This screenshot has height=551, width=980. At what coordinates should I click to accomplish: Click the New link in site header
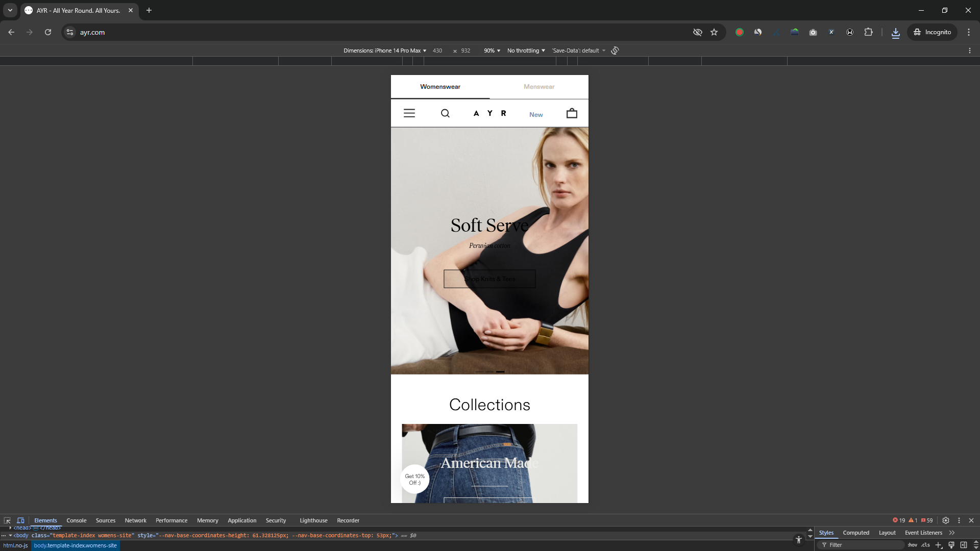click(536, 114)
